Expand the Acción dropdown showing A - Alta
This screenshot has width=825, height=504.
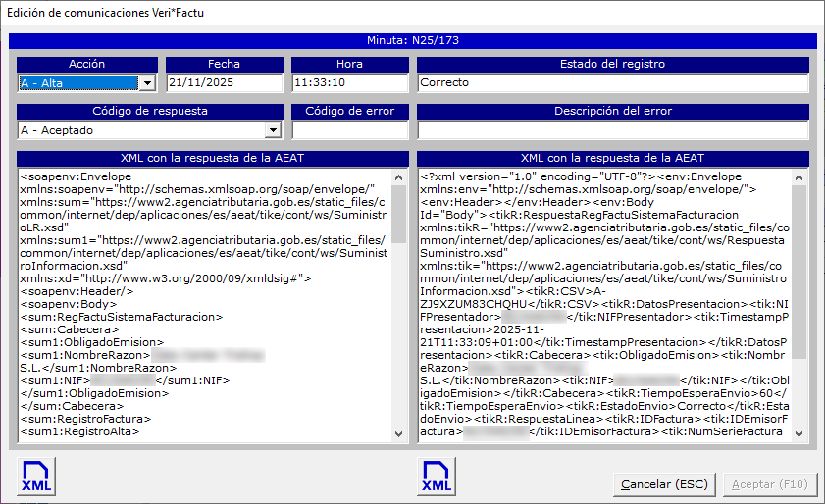coord(147,83)
